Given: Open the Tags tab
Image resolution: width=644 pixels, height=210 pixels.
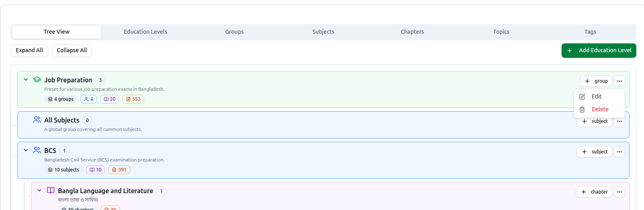Looking at the screenshot, I should coord(590,32).
